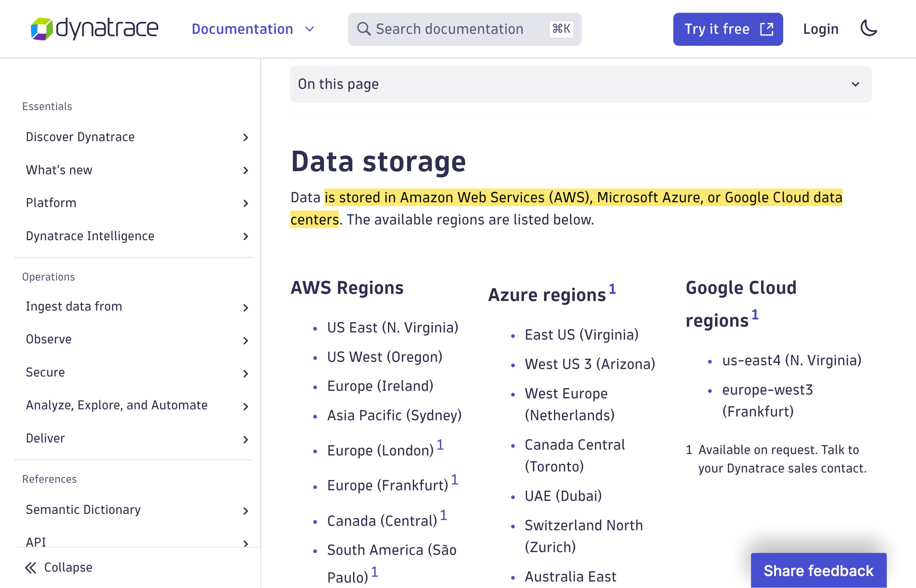
Task: Select UAE (Dubai) list entry
Action: tap(563, 496)
